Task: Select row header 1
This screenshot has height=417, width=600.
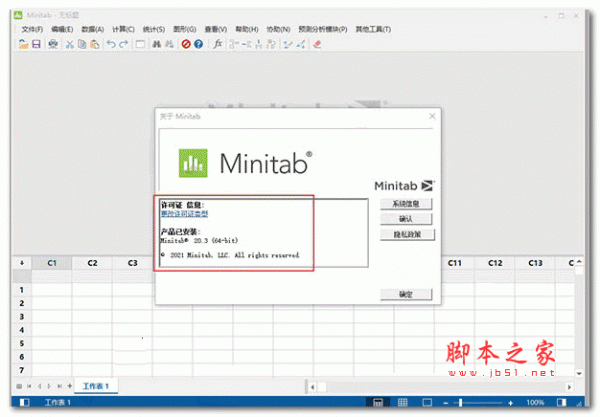Action: click(x=22, y=290)
